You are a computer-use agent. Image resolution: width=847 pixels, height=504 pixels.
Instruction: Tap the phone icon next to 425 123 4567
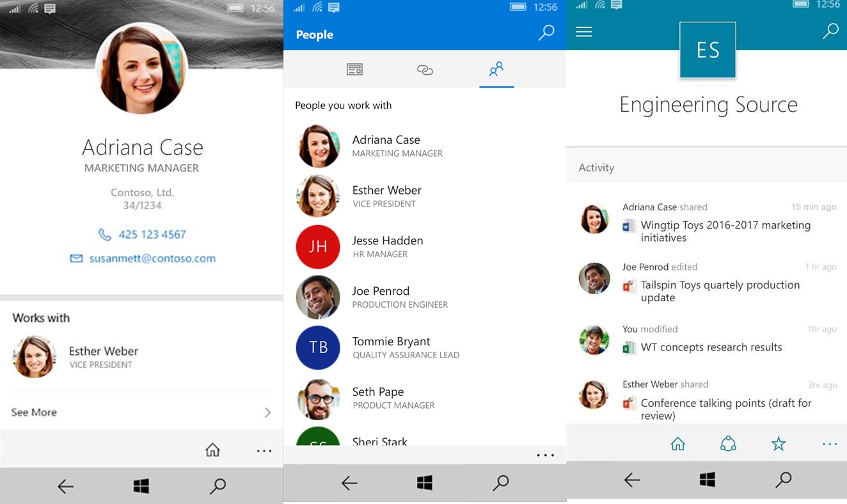104,234
